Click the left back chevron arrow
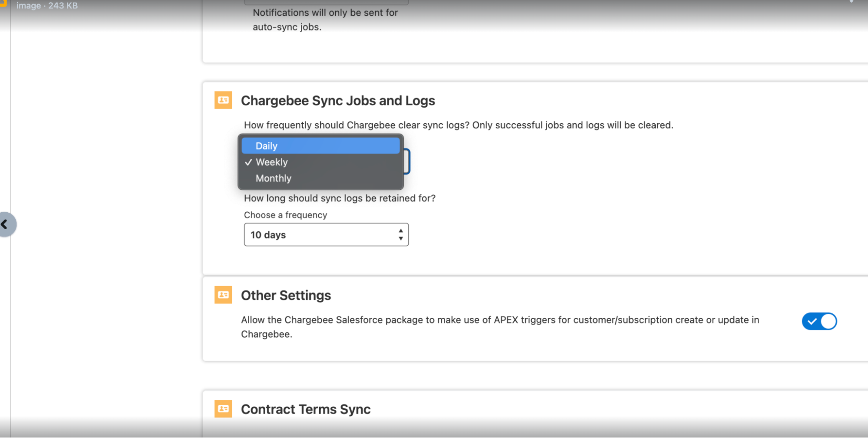This screenshot has width=868, height=438. 5,224
